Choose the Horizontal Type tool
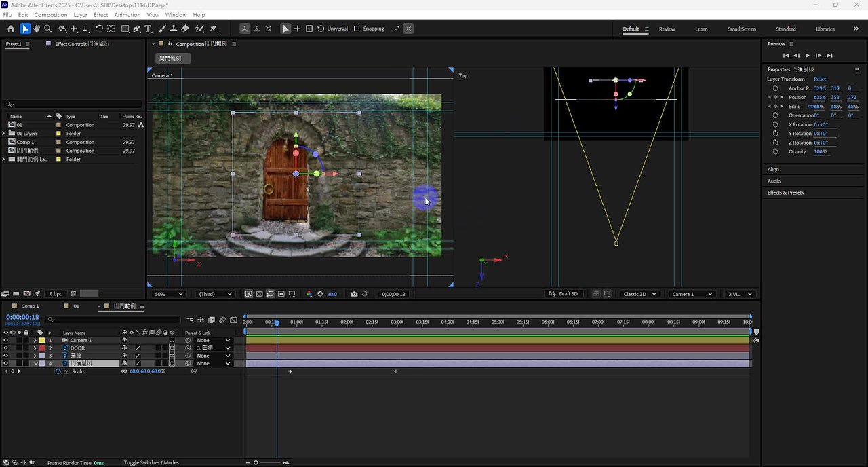The width and height of the screenshot is (868, 467). 149,29
